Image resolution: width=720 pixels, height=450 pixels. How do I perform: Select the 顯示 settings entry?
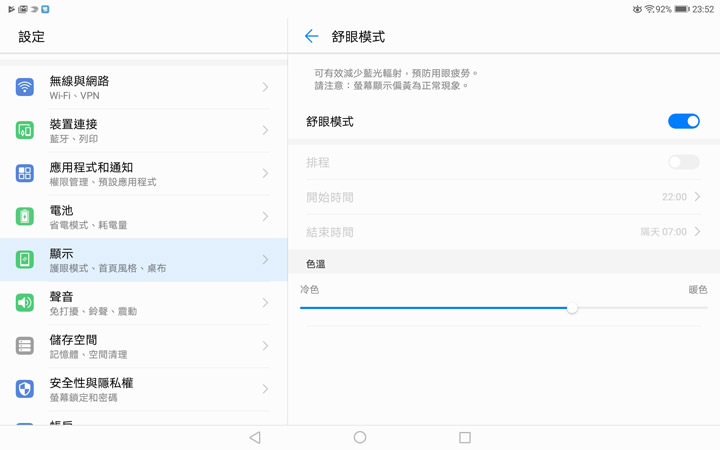144,260
